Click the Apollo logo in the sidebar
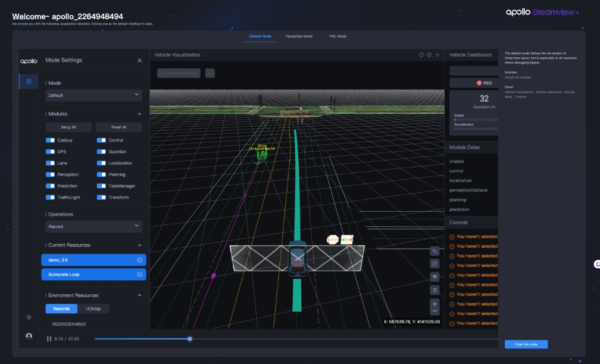This screenshot has width=600, height=364. pos(29,61)
